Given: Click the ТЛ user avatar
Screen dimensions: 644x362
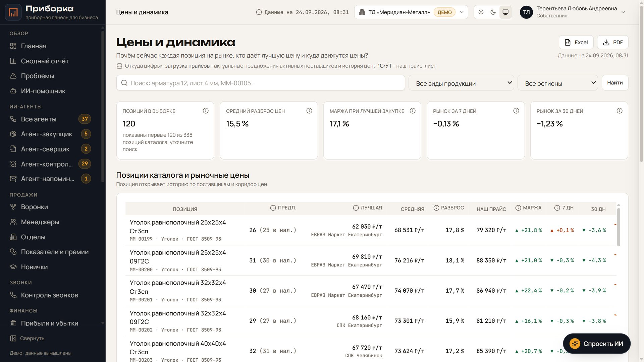Looking at the screenshot, I should (526, 12).
